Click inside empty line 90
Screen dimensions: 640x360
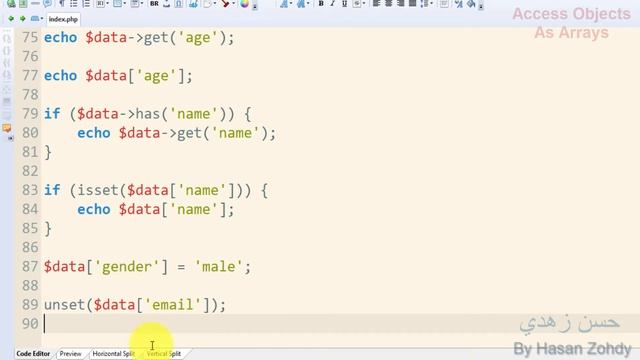pyautogui.click(x=341, y=324)
